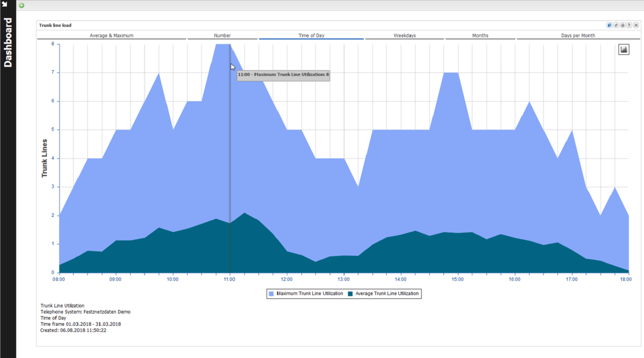Click the 15:00 x-axis label
This screenshot has width=644, height=358.
coord(457,279)
